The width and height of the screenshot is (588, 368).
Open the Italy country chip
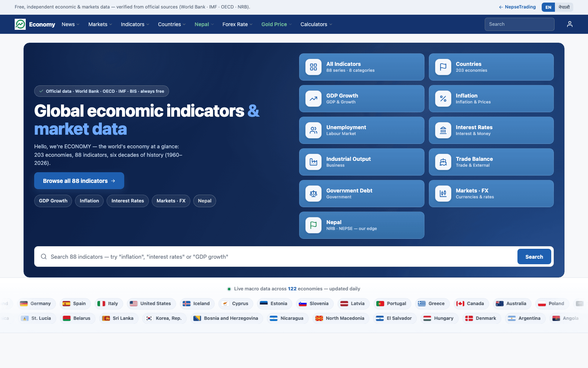tap(108, 304)
